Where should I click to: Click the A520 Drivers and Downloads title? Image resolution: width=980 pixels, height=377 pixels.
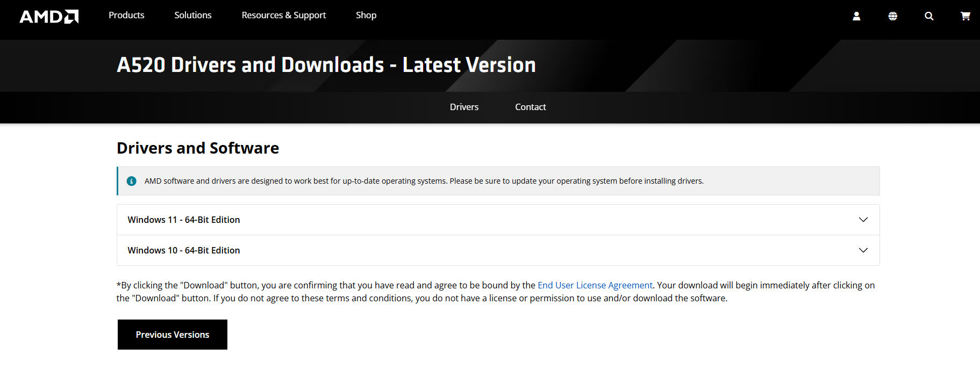[326, 65]
